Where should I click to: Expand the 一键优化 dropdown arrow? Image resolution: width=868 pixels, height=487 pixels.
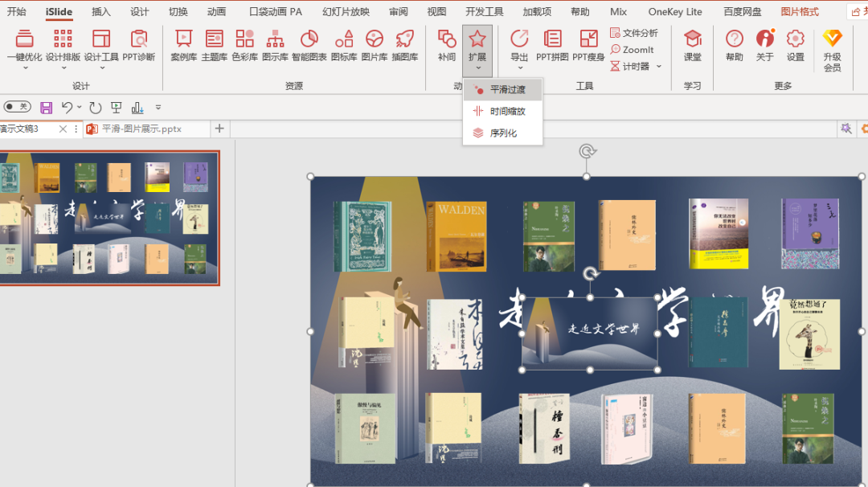pyautogui.click(x=25, y=68)
